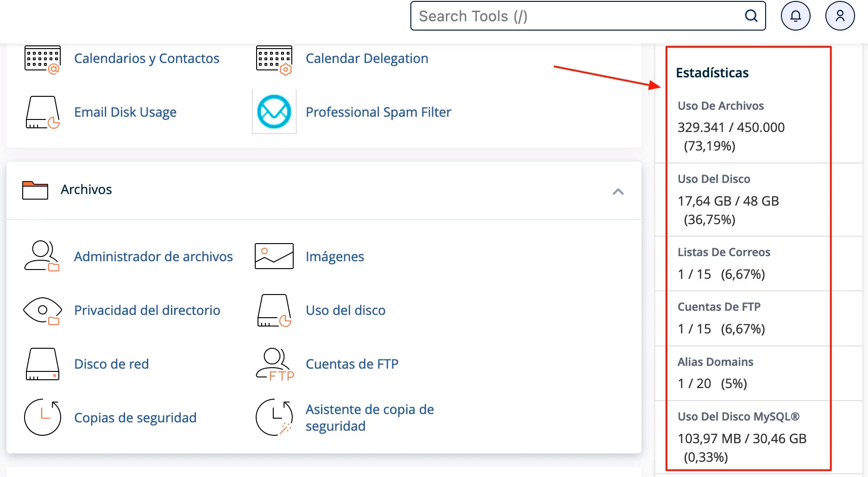Click the Disco de red drive icon

coord(42,364)
